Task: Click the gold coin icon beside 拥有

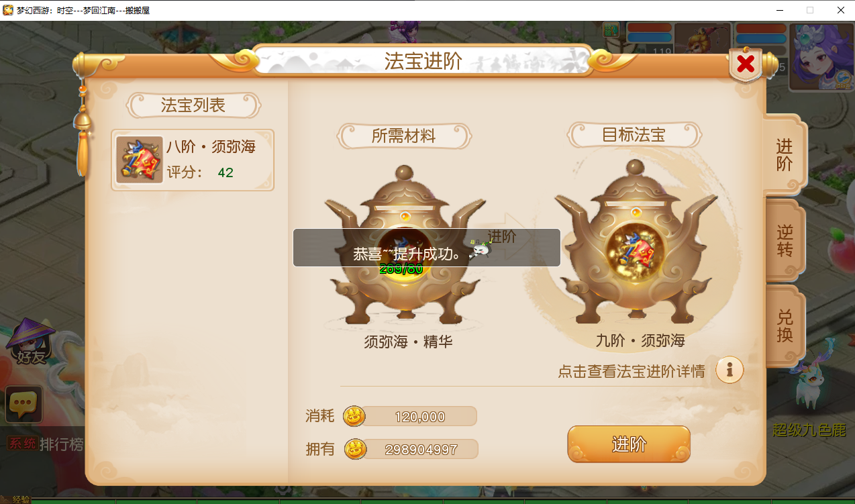Action: click(x=355, y=449)
